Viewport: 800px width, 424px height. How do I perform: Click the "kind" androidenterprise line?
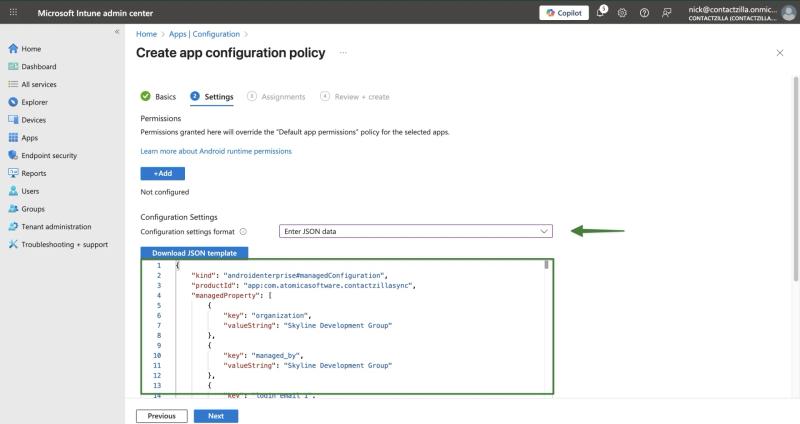[x=289, y=276]
